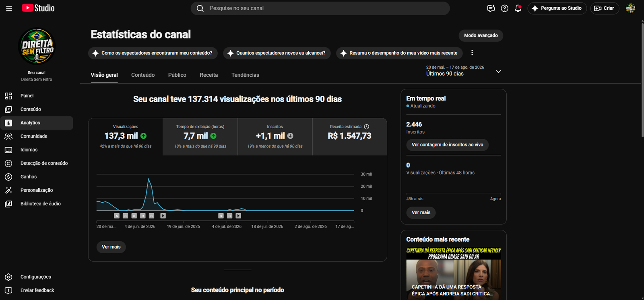Screen dimensions: 644x300
Task: Open the Detecção de conteúdo copyright icon
Action: (8, 163)
